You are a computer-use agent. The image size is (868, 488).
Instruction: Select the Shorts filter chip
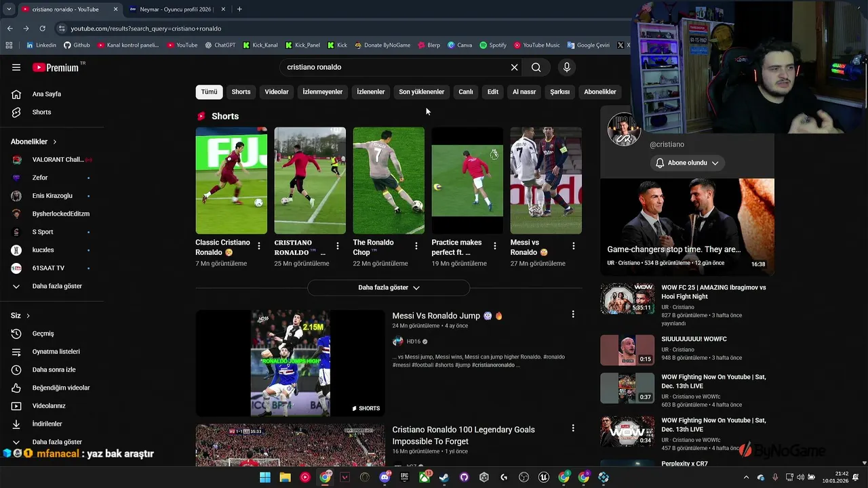(241, 91)
